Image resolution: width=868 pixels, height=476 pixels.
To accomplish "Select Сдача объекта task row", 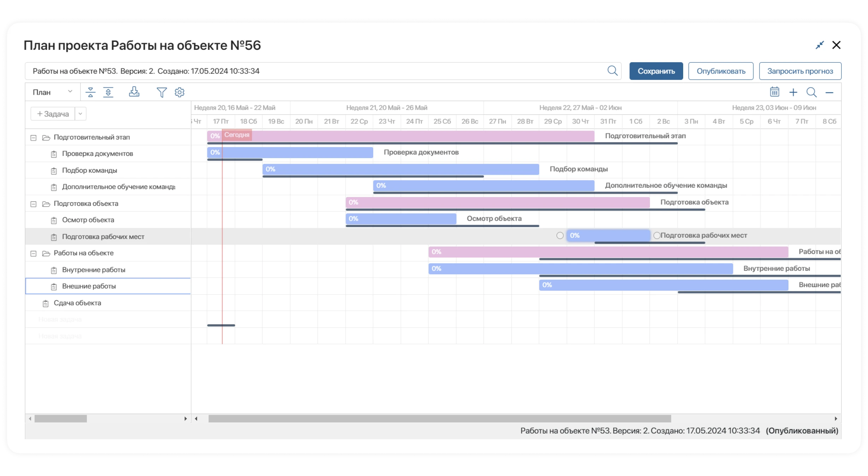I will [77, 303].
